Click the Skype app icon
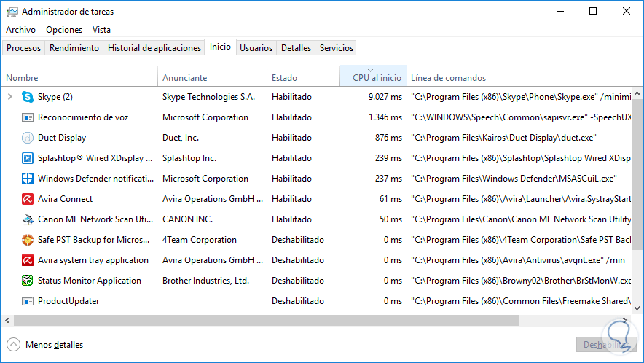Screen dimensions: 644x363 pyautogui.click(x=28, y=97)
